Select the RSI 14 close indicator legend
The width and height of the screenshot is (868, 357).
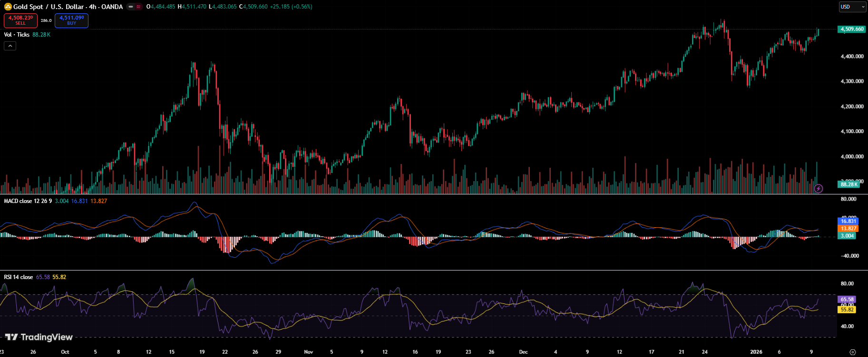click(x=19, y=277)
